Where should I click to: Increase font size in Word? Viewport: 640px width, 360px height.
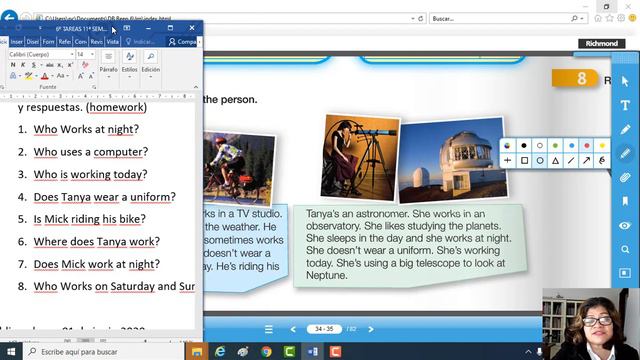click(80, 76)
